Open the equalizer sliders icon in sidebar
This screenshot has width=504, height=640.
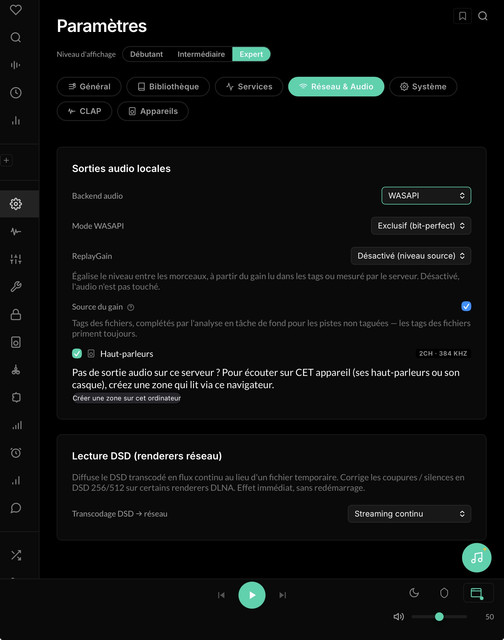pyautogui.click(x=16, y=259)
